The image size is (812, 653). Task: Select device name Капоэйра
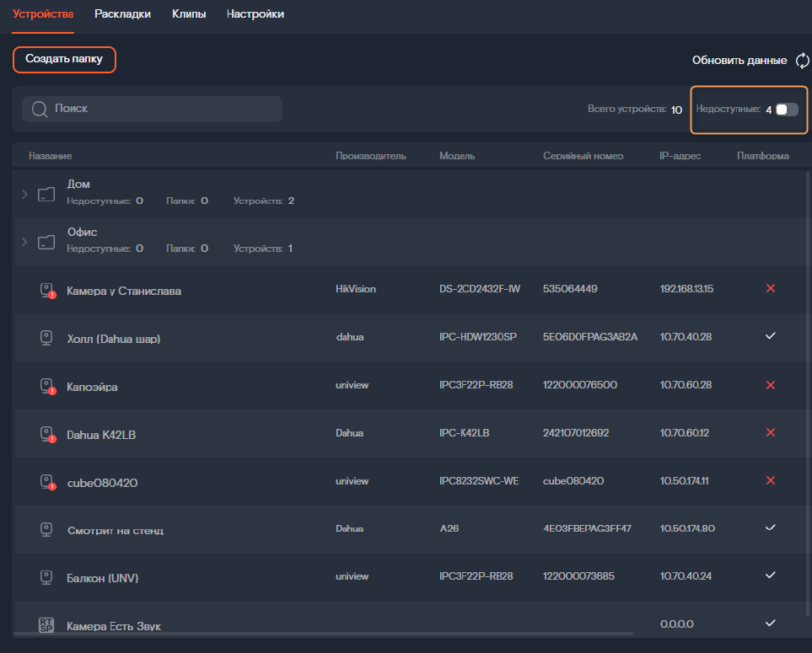92,387
